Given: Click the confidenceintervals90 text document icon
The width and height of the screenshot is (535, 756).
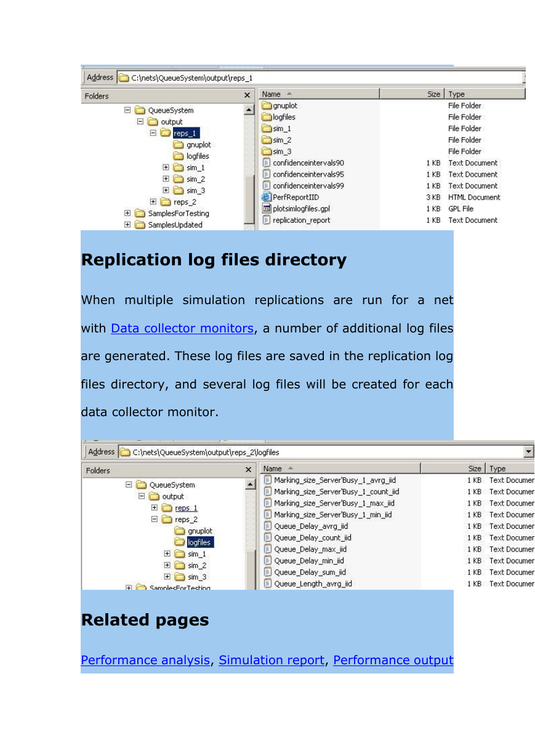Looking at the screenshot, I should click(267, 163).
